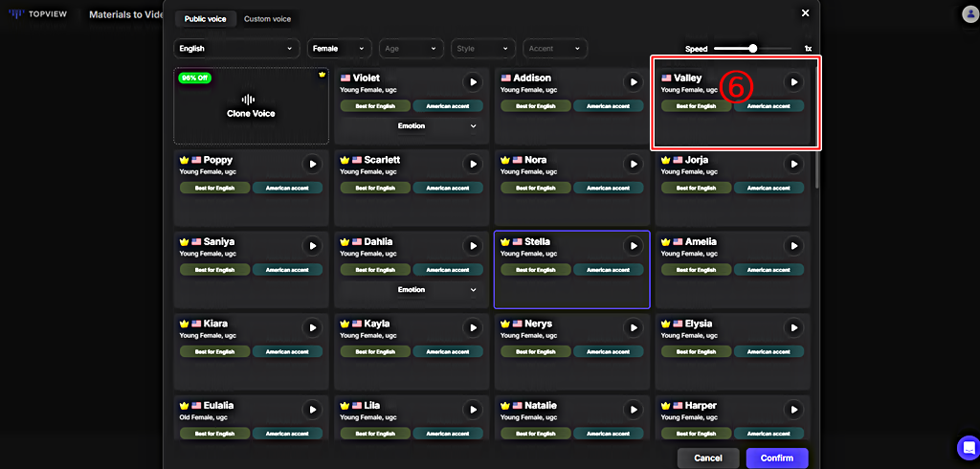This screenshot has width=980, height=469.
Task: Select the Valley voice card
Action: [732, 105]
